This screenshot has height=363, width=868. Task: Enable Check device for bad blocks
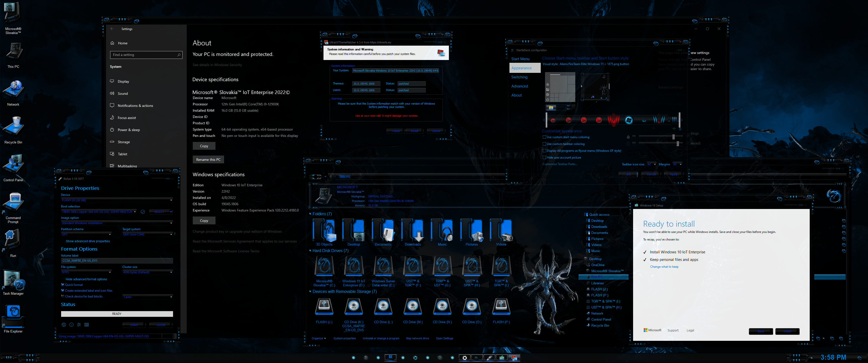pyautogui.click(x=63, y=296)
